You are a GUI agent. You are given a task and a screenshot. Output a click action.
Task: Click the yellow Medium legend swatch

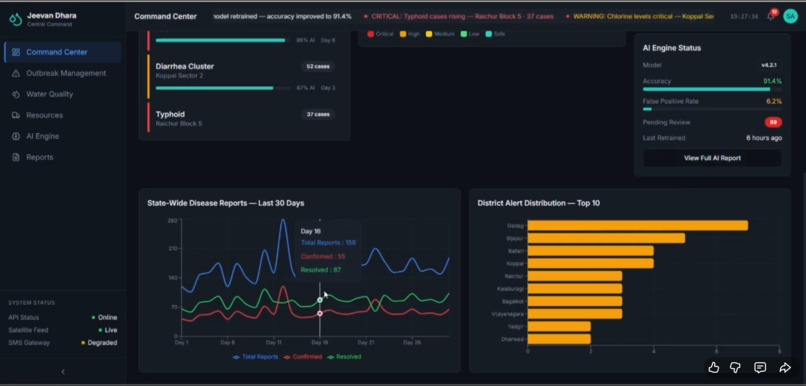[x=429, y=34]
